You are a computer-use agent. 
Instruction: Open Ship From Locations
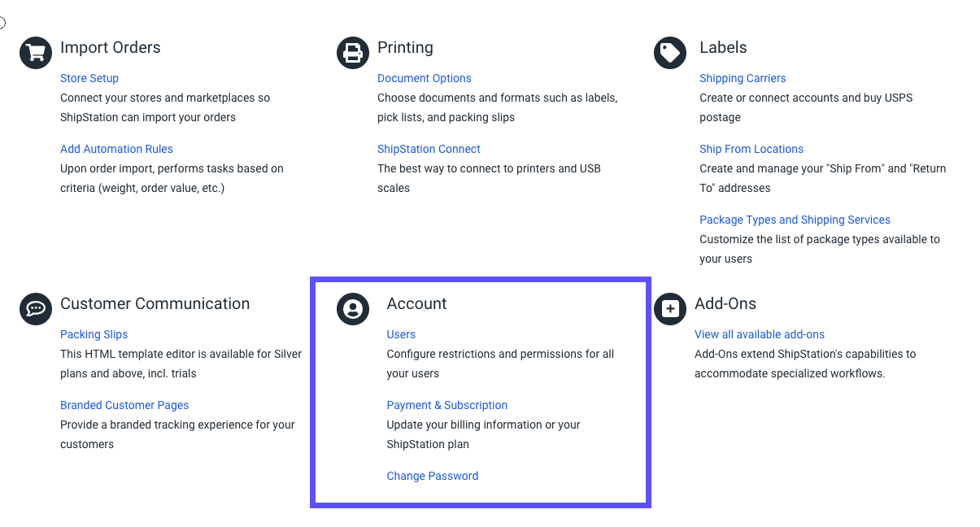(x=751, y=149)
